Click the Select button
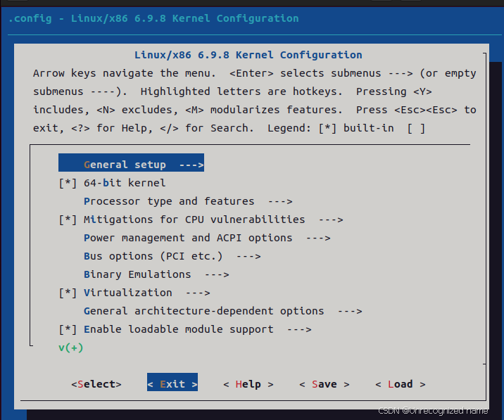504x420 pixels. click(96, 384)
